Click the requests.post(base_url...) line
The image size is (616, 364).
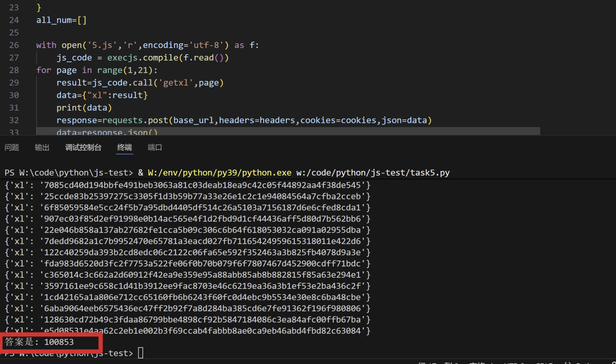coord(244,120)
